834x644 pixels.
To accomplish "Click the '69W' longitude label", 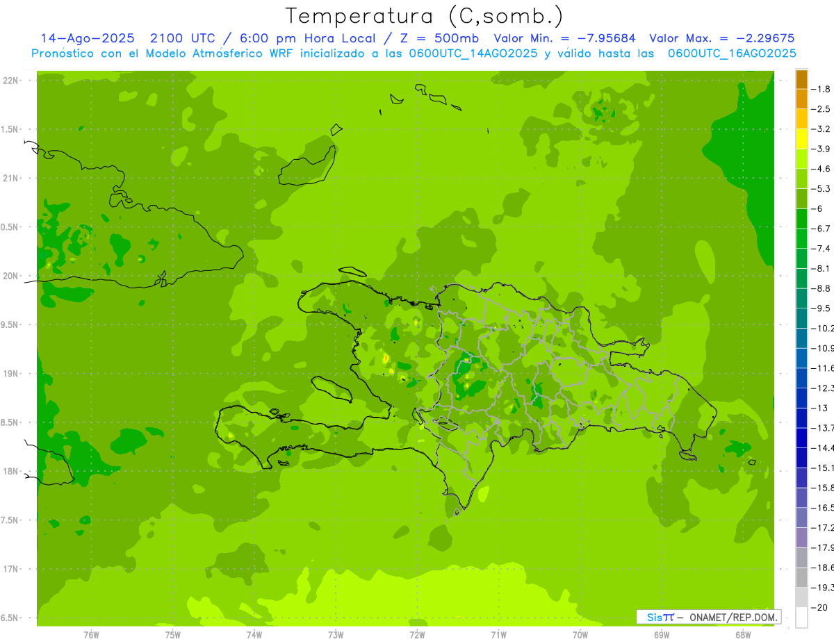I will tap(662, 634).
